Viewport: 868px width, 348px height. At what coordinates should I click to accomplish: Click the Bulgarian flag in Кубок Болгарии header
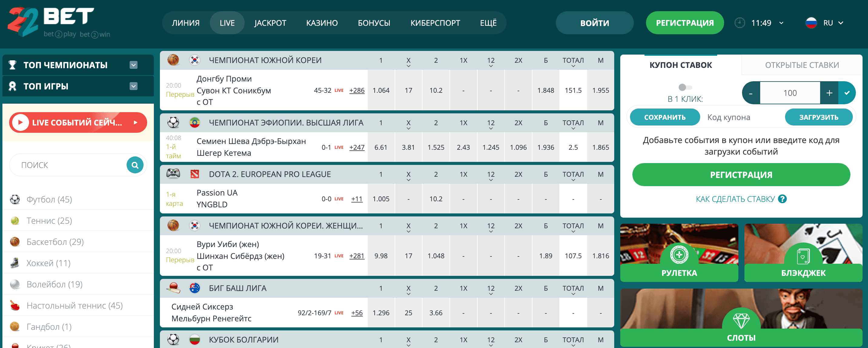(x=195, y=340)
